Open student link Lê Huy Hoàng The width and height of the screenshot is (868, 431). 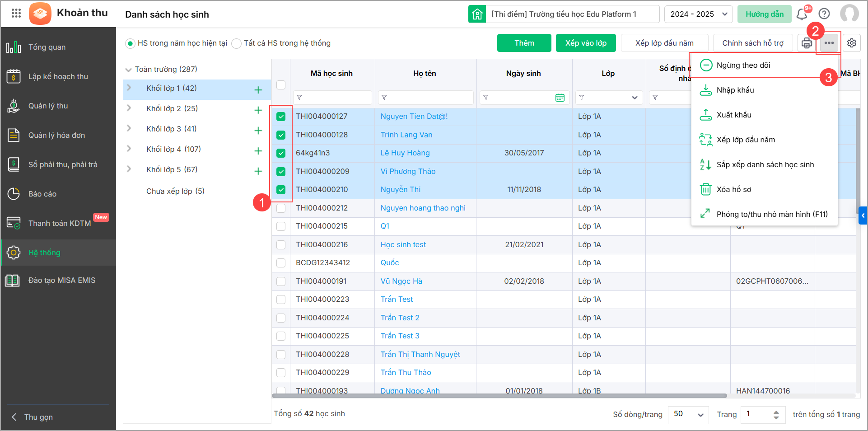pyautogui.click(x=405, y=153)
